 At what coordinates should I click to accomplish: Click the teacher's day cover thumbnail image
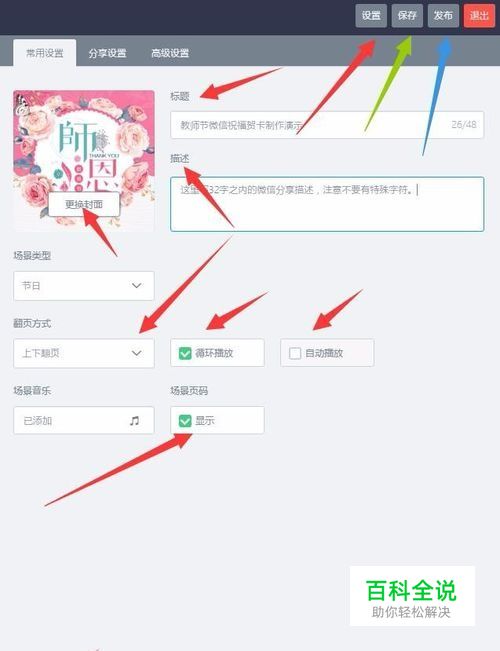[84, 161]
